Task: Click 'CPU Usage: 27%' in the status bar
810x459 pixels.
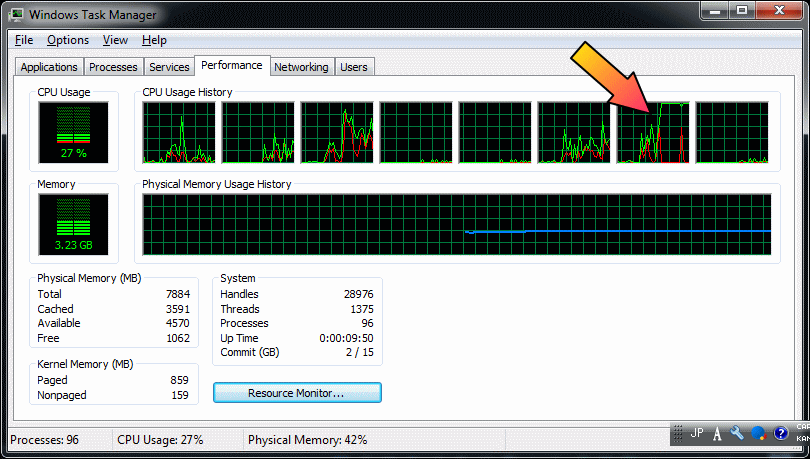Action: [160, 440]
